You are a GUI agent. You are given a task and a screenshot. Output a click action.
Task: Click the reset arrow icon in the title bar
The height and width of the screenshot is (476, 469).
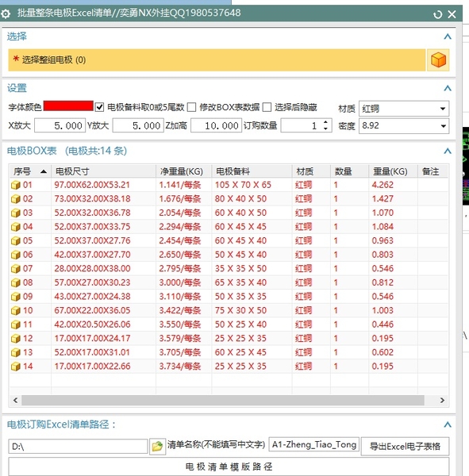(x=438, y=14)
